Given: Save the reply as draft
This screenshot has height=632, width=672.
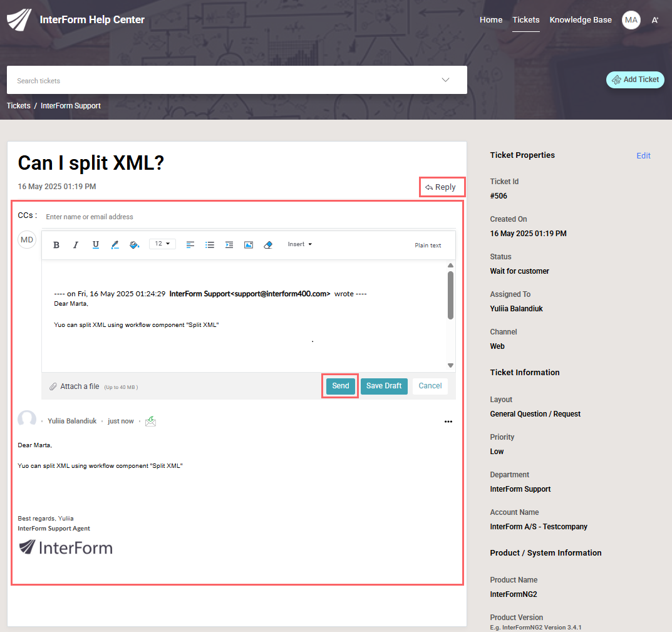Looking at the screenshot, I should 384,386.
